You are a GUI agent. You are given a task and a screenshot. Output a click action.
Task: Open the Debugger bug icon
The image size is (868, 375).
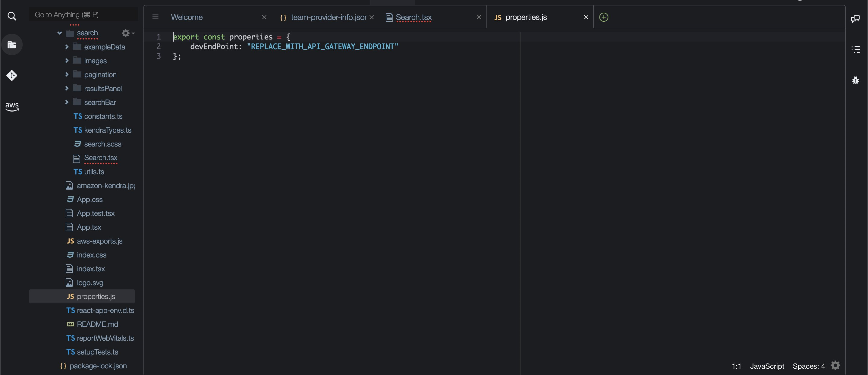[x=856, y=80]
